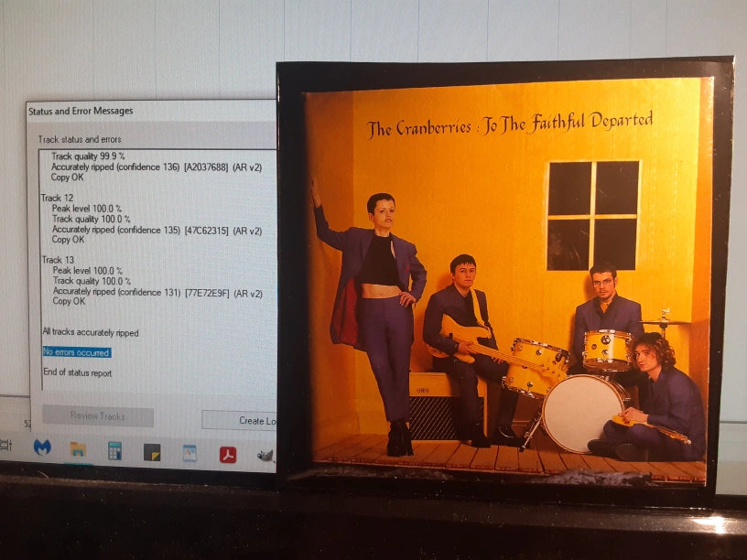Click the Create Log button

[239, 421]
